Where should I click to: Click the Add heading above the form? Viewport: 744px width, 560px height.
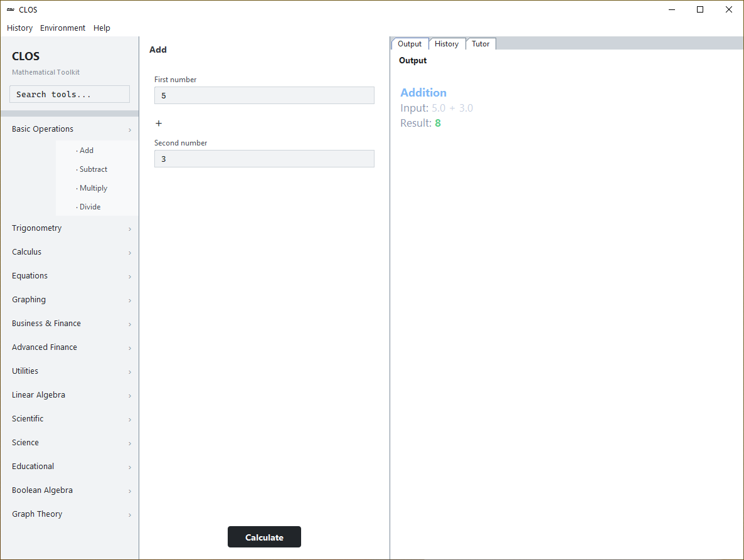pos(158,50)
